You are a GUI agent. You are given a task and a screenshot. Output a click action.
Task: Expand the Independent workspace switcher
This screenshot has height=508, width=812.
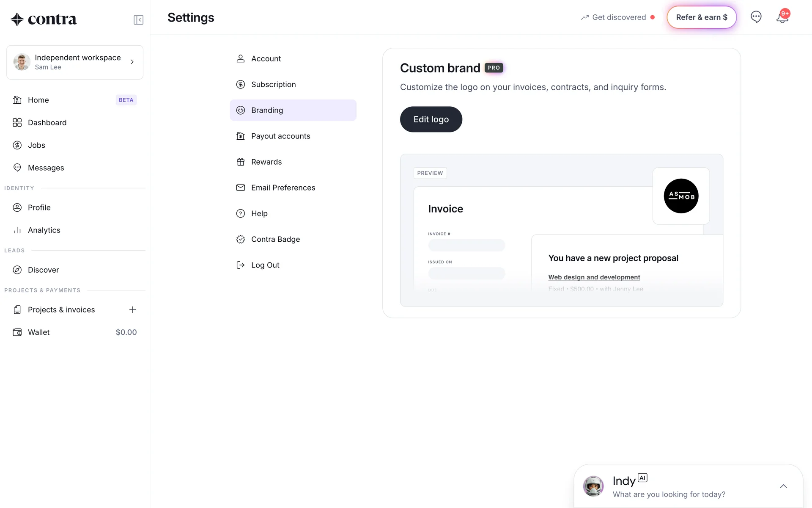75,62
